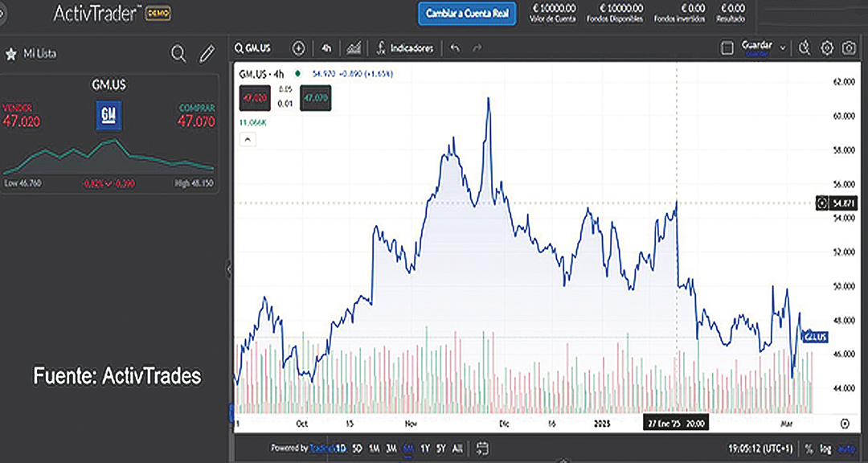Viewport: 868px width, 463px height.
Task: Click the DEMO badge beside ActivTrader
Action: 158,14
